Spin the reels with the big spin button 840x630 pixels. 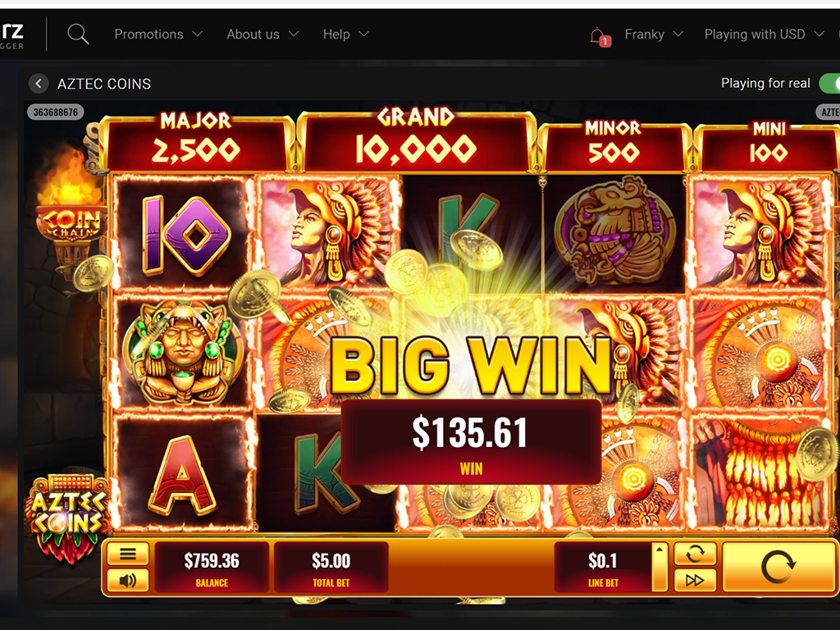(779, 567)
